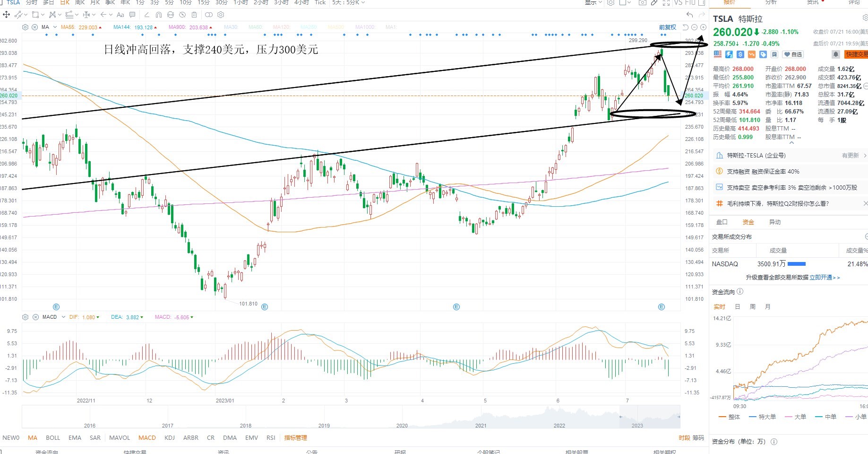Dismiss the Tesla Q2 news banner
The image size is (868, 454).
point(865,203)
